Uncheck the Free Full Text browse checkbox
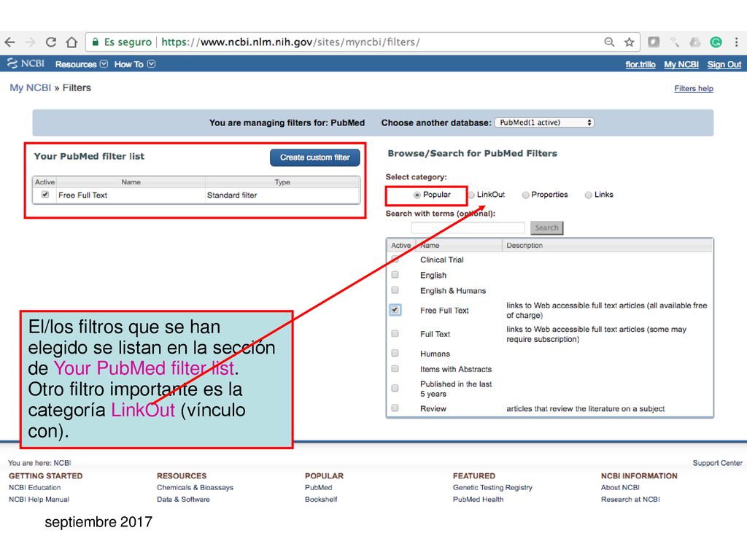This screenshot has width=747, height=560. click(395, 309)
